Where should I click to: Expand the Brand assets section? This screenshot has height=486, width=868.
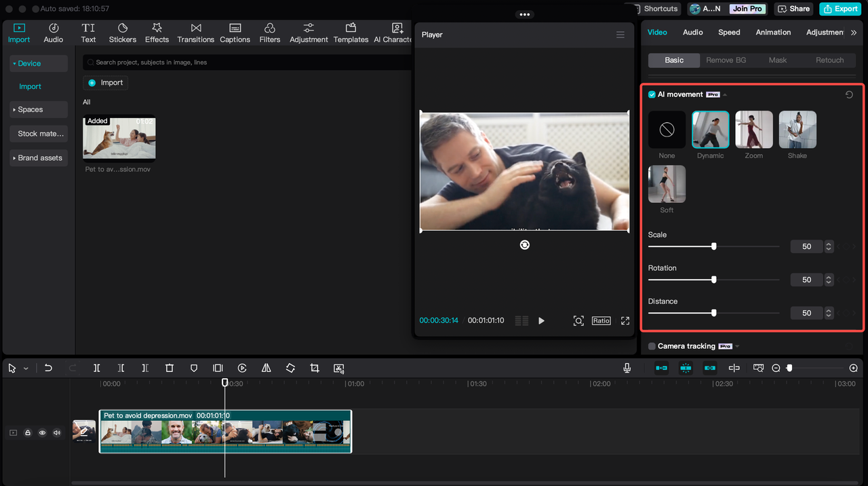click(38, 157)
